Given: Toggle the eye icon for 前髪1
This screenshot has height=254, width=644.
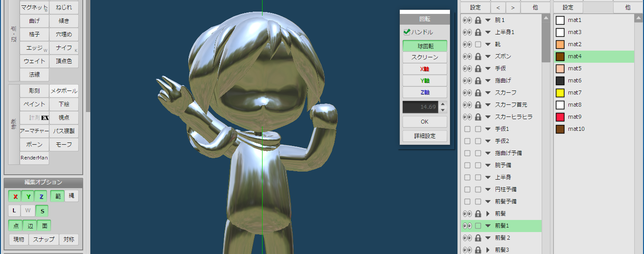Looking at the screenshot, I should [467, 226].
